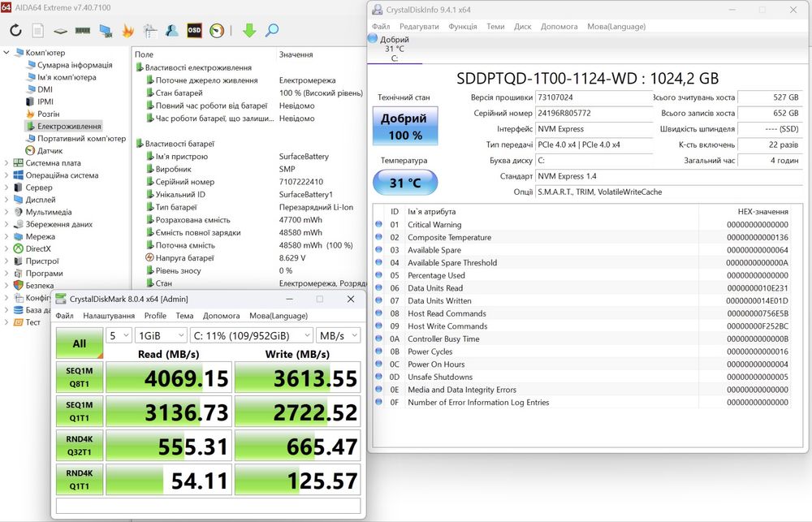The image size is (812, 522).
Task: Open 'Диск' menu in CrystalDiskInfo
Action: tap(522, 27)
